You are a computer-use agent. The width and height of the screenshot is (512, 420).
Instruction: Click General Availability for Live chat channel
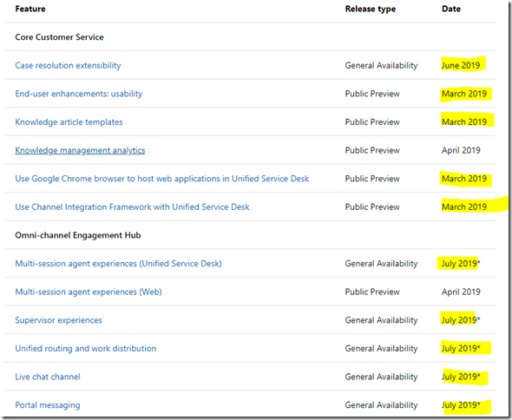click(x=381, y=377)
